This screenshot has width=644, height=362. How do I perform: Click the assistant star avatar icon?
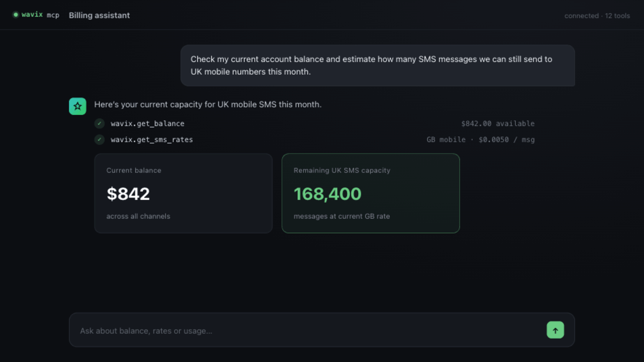(x=78, y=106)
